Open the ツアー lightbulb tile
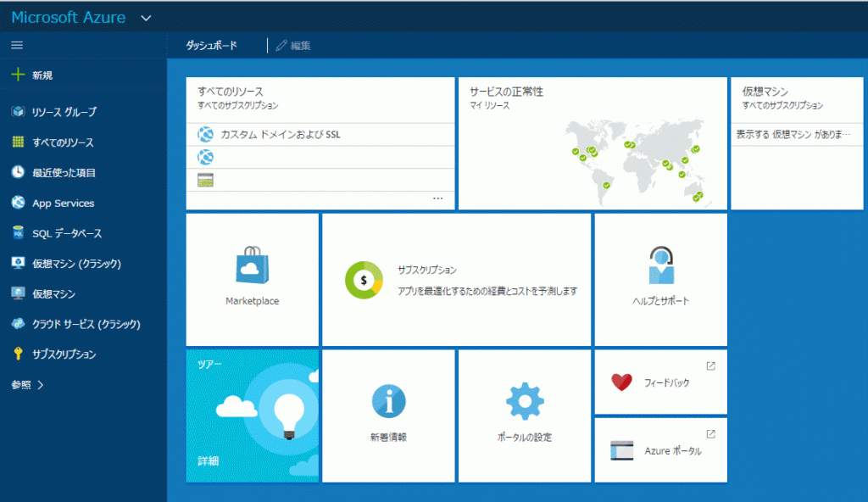The image size is (868, 502). [x=253, y=416]
